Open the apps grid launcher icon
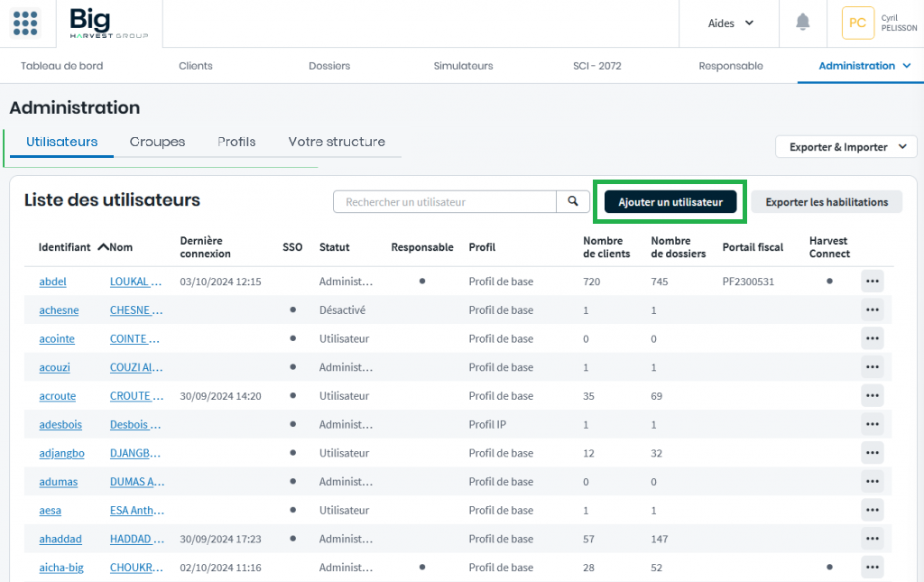This screenshot has width=924, height=582. pyautogui.click(x=25, y=23)
